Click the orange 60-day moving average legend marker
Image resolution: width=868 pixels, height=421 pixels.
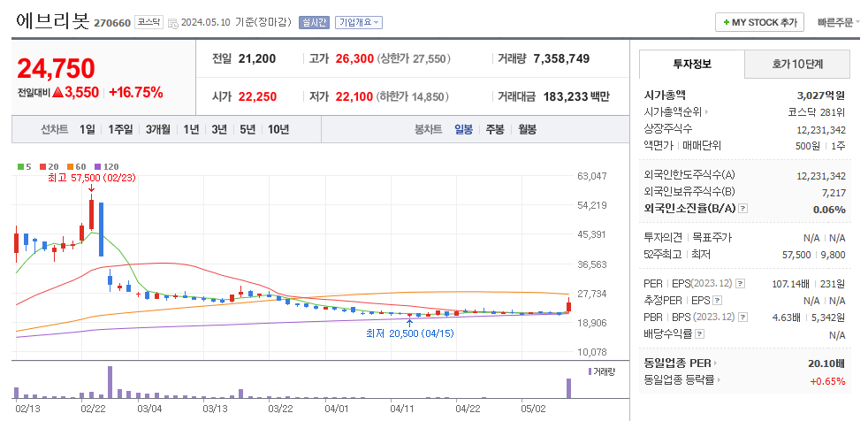tap(71, 166)
